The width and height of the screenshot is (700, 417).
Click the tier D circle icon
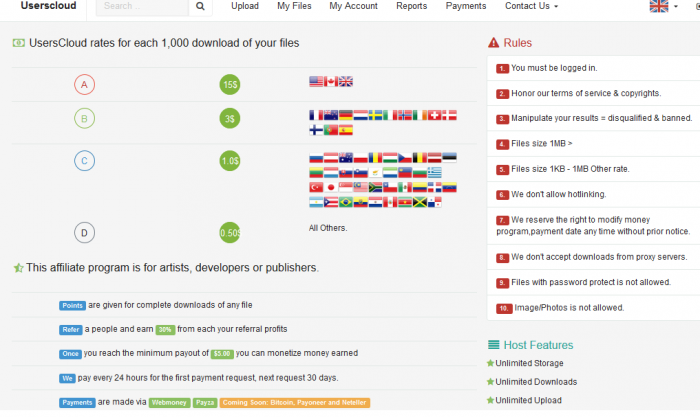[x=84, y=233]
